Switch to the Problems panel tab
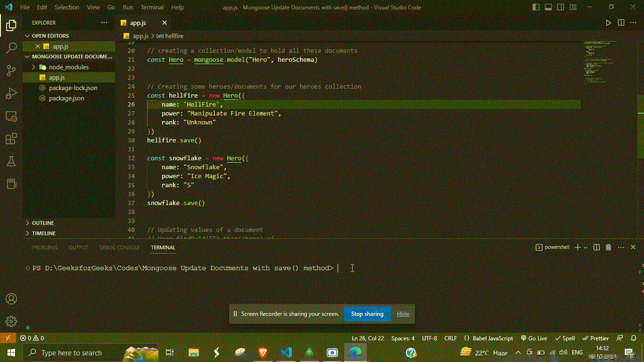The image size is (644, 362). [x=45, y=247]
